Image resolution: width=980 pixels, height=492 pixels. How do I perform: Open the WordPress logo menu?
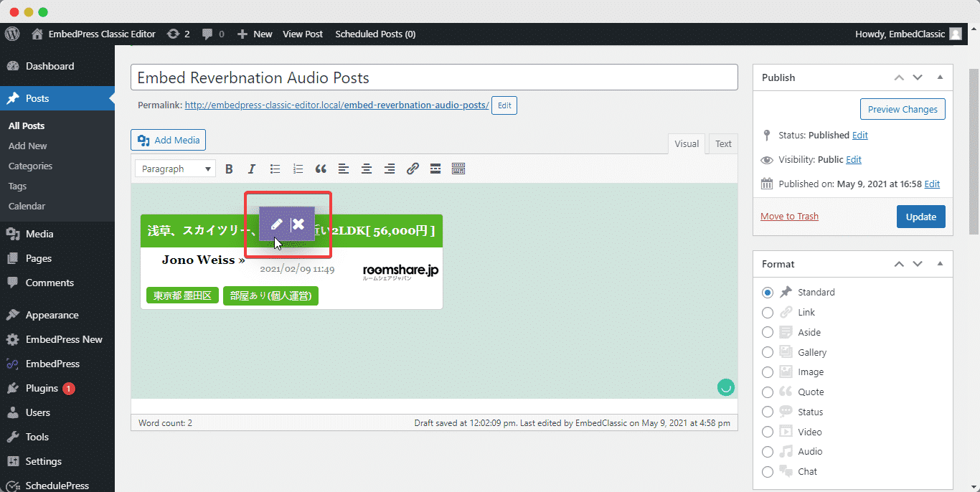point(11,34)
